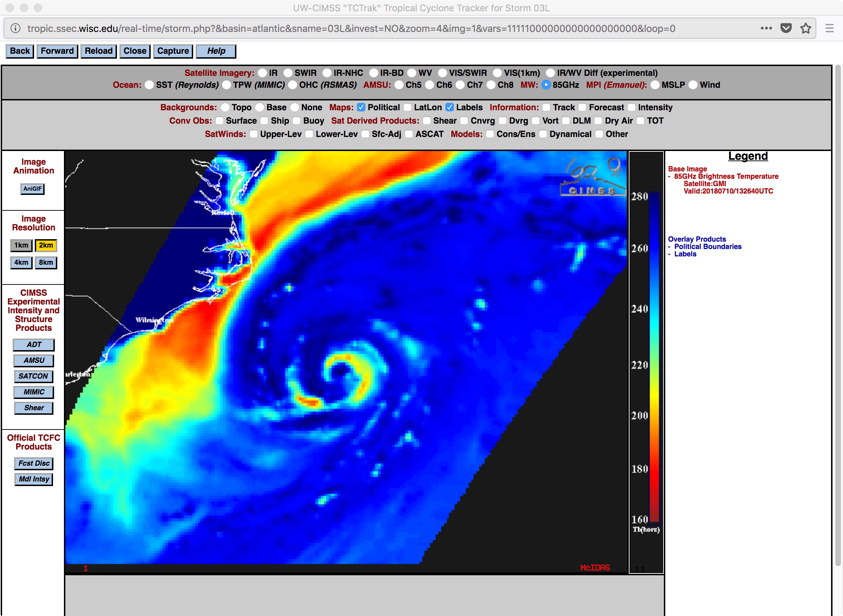Set image resolution to 1km
The width and height of the screenshot is (843, 616).
(21, 245)
